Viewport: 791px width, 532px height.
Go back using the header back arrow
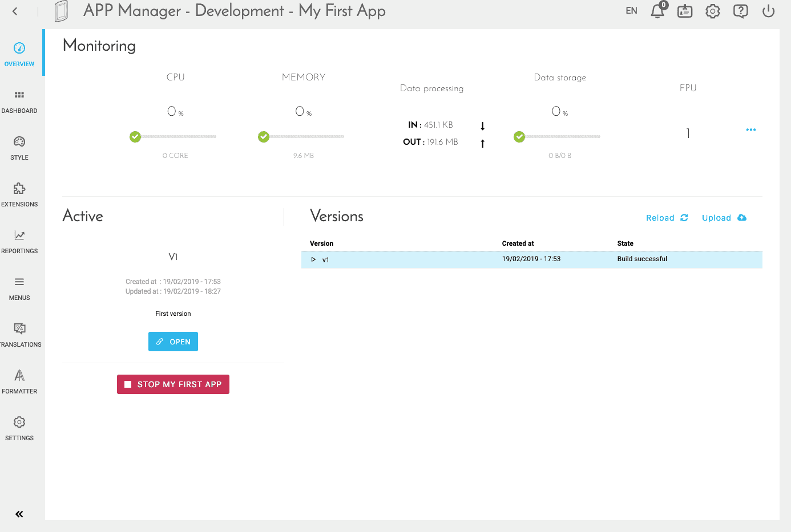coord(15,11)
